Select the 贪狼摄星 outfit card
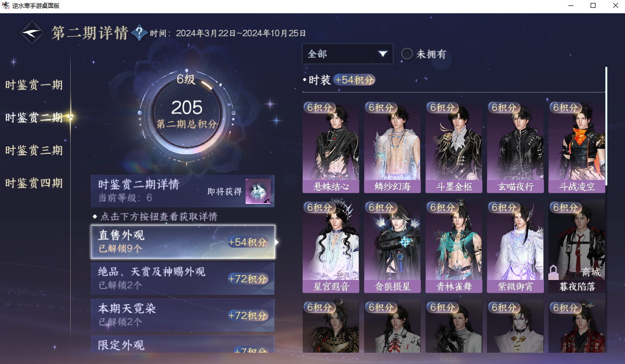This screenshot has height=364, width=625. tap(392, 247)
